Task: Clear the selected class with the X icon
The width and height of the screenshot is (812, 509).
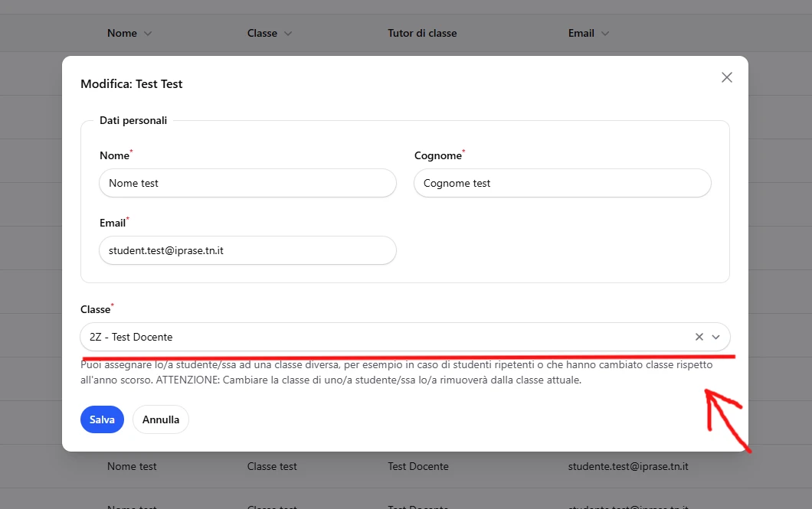Action: 699,337
